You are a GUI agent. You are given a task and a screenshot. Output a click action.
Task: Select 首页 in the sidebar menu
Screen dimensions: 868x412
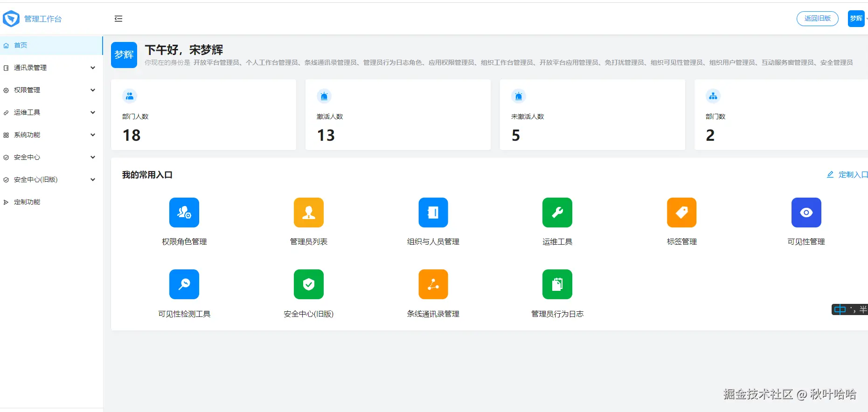tap(51, 46)
